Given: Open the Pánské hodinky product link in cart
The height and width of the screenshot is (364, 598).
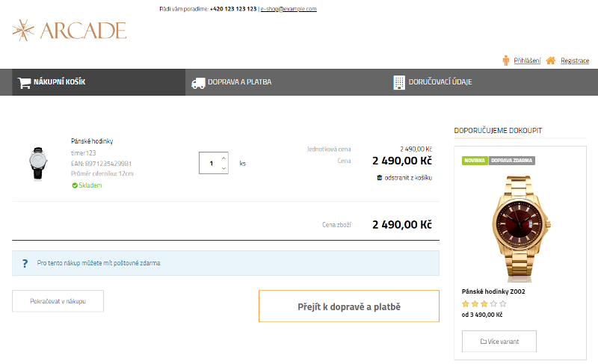Looking at the screenshot, I should coord(92,141).
